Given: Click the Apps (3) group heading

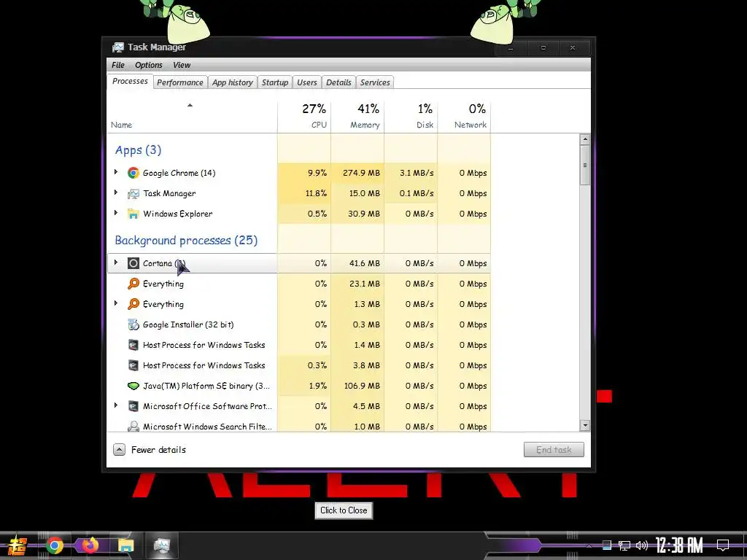Looking at the screenshot, I should click(138, 150).
